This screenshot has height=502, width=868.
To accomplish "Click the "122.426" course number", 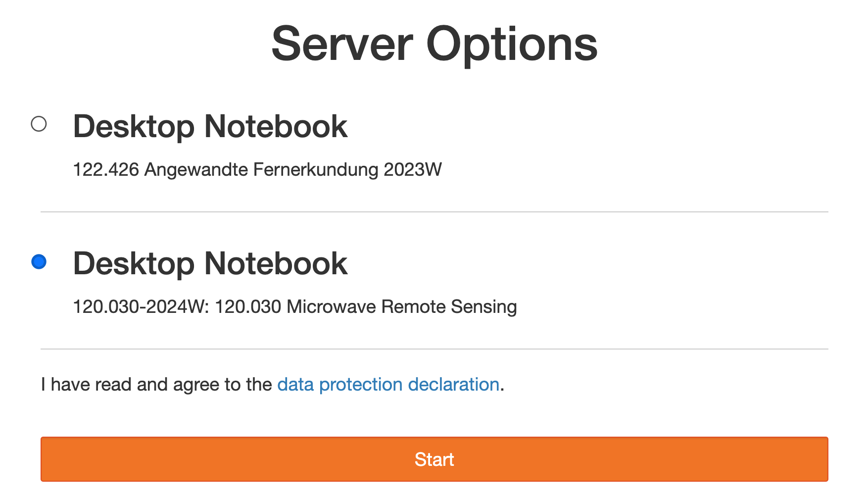I will click(x=106, y=170).
